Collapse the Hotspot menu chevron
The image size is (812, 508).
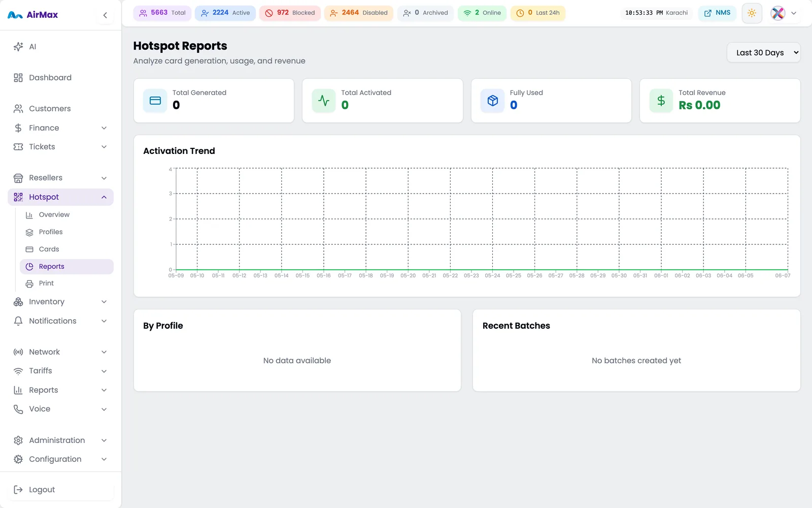point(104,197)
